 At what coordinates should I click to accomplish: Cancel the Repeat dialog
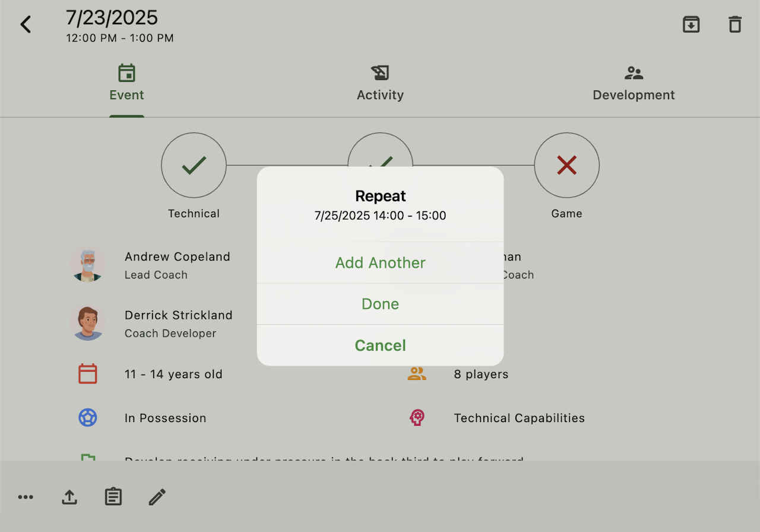click(x=380, y=346)
